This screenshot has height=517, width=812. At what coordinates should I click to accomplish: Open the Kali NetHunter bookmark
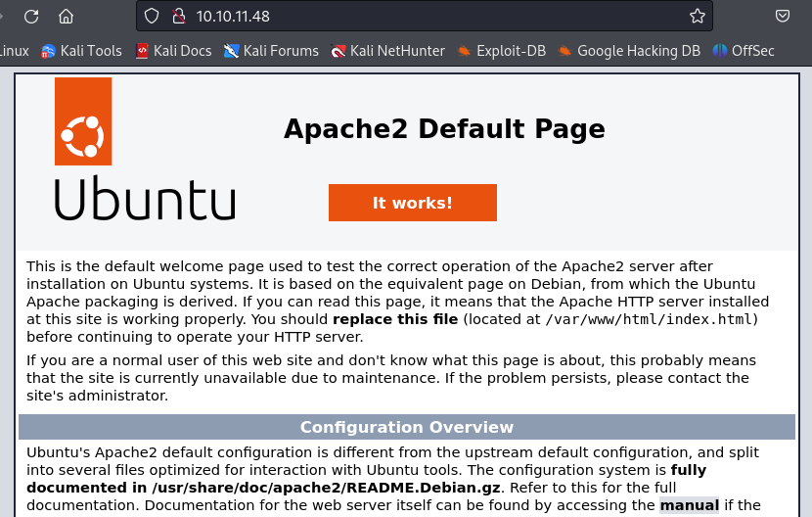(387, 51)
